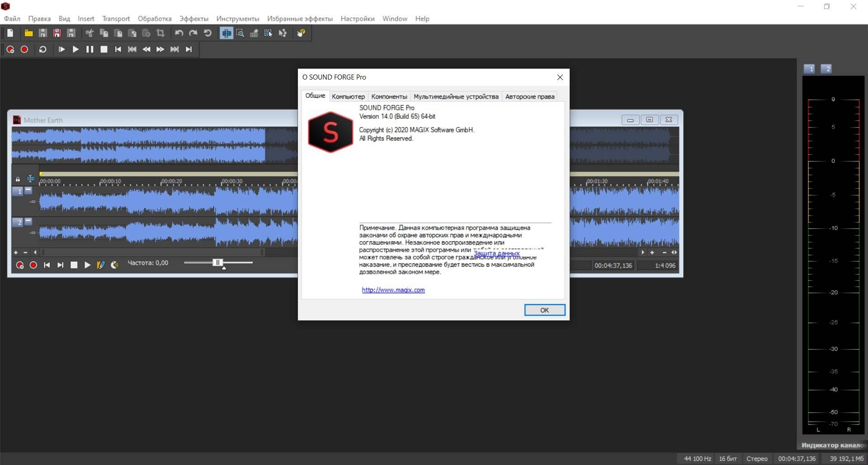Click the Cut scissors icon
The image size is (868, 465).
tap(90, 33)
